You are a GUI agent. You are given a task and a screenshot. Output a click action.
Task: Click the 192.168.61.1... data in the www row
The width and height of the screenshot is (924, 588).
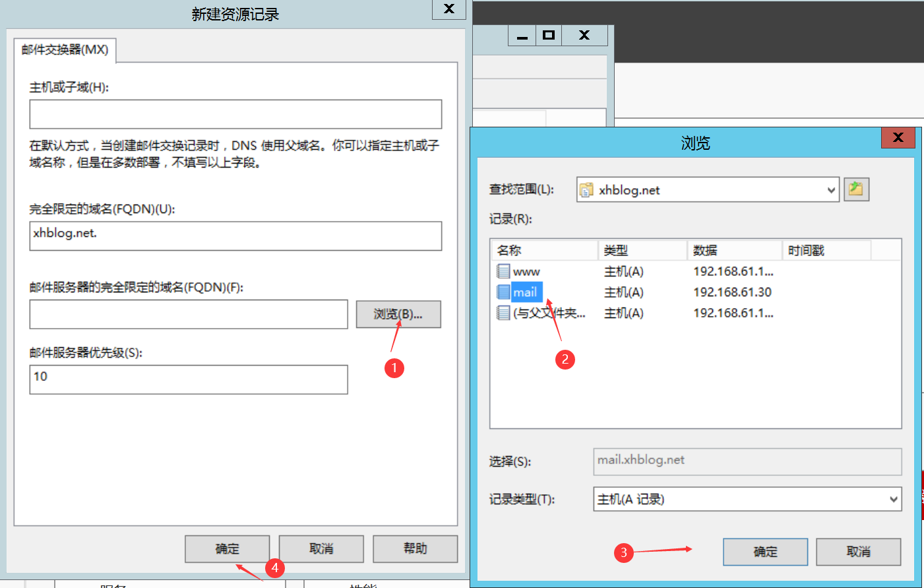tap(733, 271)
